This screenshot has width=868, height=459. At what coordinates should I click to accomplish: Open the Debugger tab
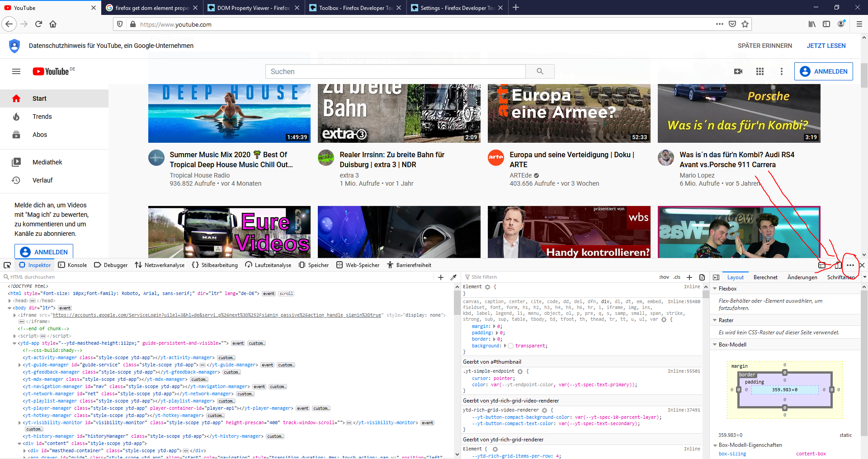[111, 265]
